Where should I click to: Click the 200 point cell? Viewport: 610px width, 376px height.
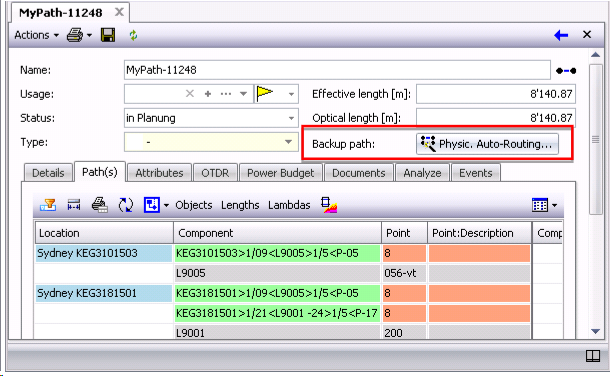(x=404, y=332)
